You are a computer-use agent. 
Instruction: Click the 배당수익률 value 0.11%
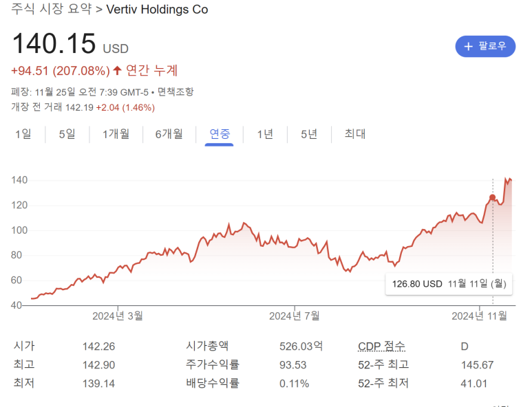pyautogui.click(x=294, y=384)
